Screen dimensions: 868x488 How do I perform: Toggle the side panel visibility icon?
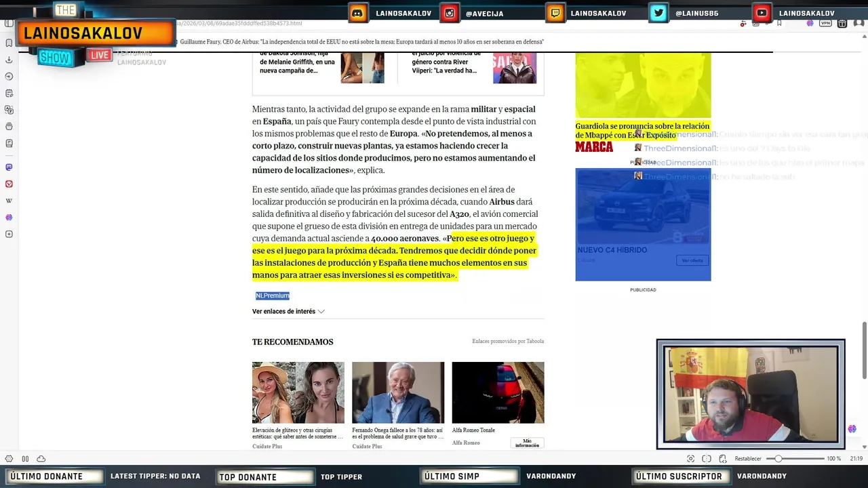pos(9,23)
